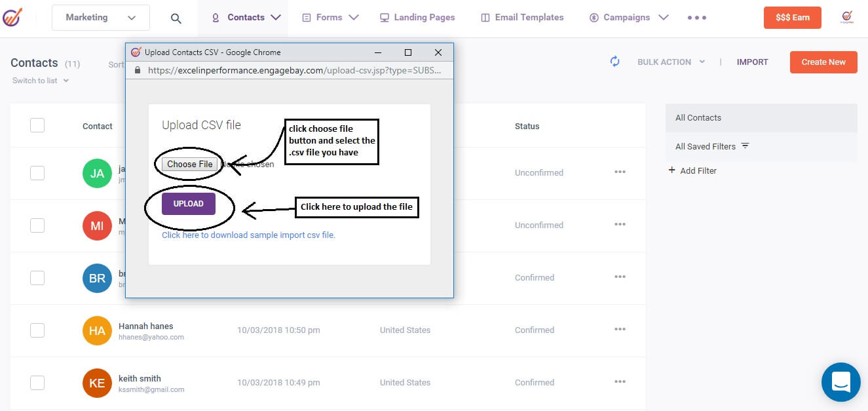Open the Forms menu
The width and height of the screenshot is (868, 411).
[330, 17]
